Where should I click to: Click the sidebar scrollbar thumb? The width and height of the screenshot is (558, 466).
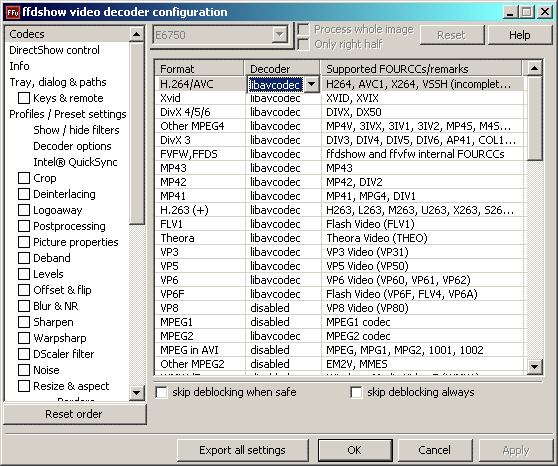point(136,133)
